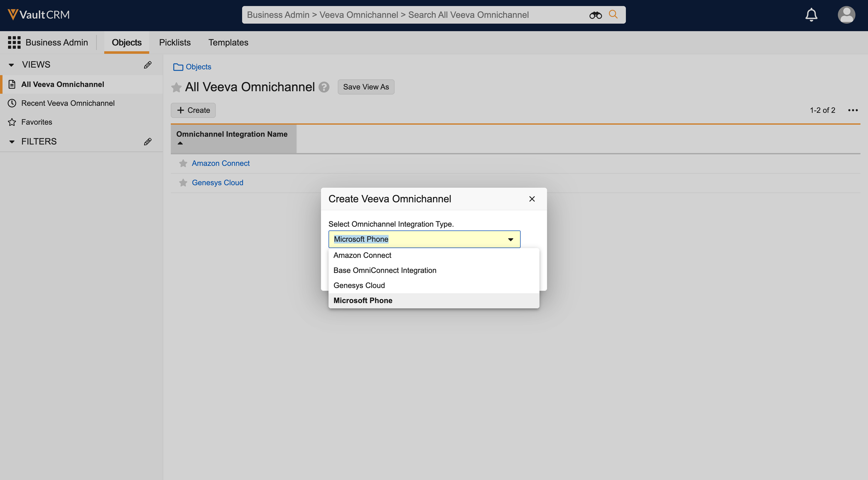
Task: Star the All Veeva Omnichannel view
Action: point(176,87)
